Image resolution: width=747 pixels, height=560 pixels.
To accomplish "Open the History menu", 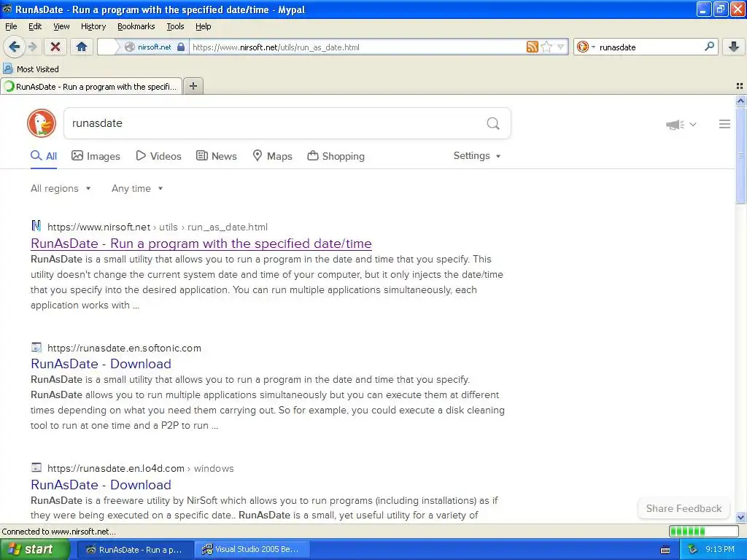I will [x=93, y=26].
